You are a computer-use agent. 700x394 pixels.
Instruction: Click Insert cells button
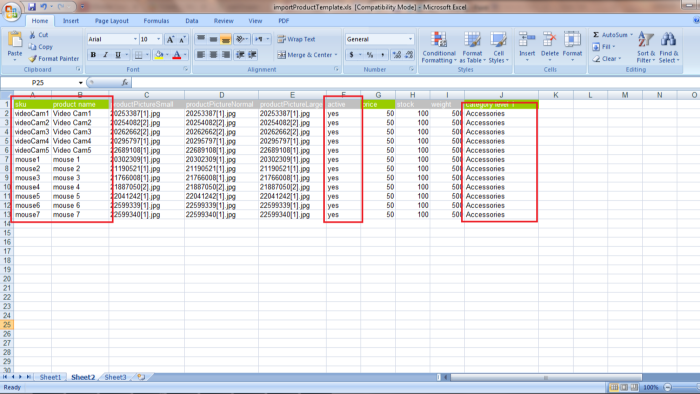[x=527, y=46]
